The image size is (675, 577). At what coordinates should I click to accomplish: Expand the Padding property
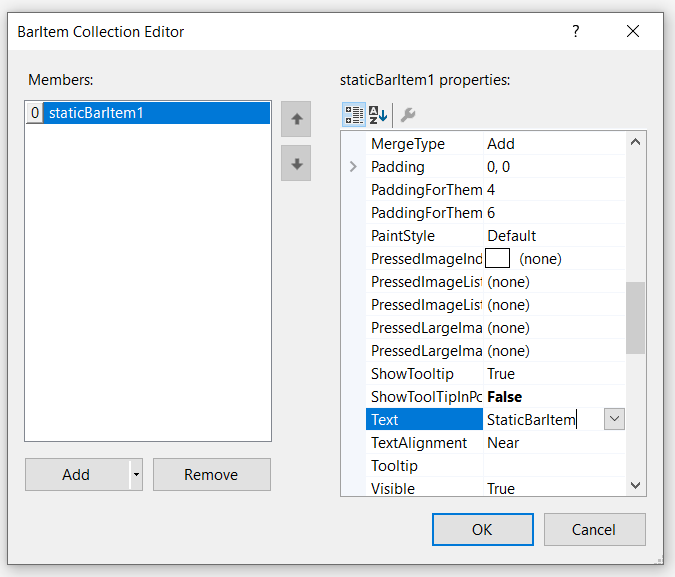(x=353, y=167)
